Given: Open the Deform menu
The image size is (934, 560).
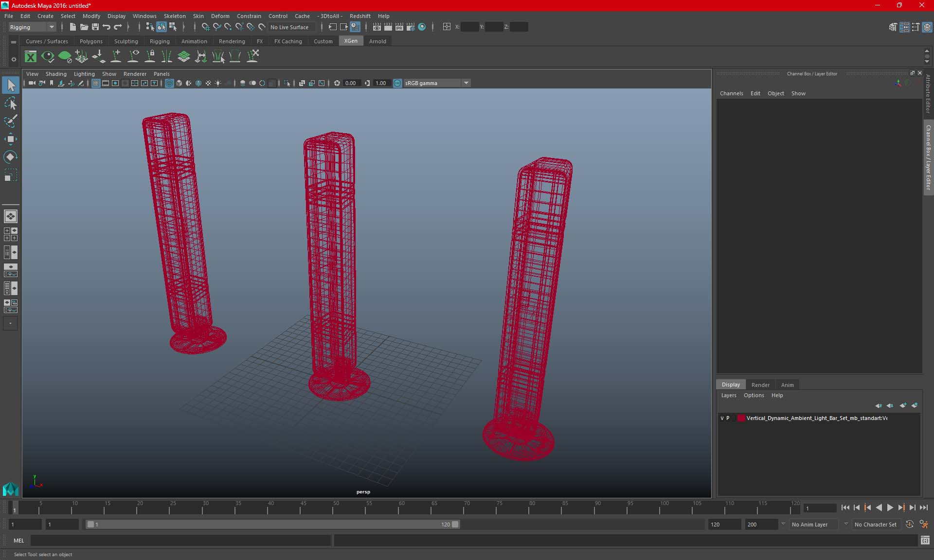Looking at the screenshot, I should click(x=220, y=16).
